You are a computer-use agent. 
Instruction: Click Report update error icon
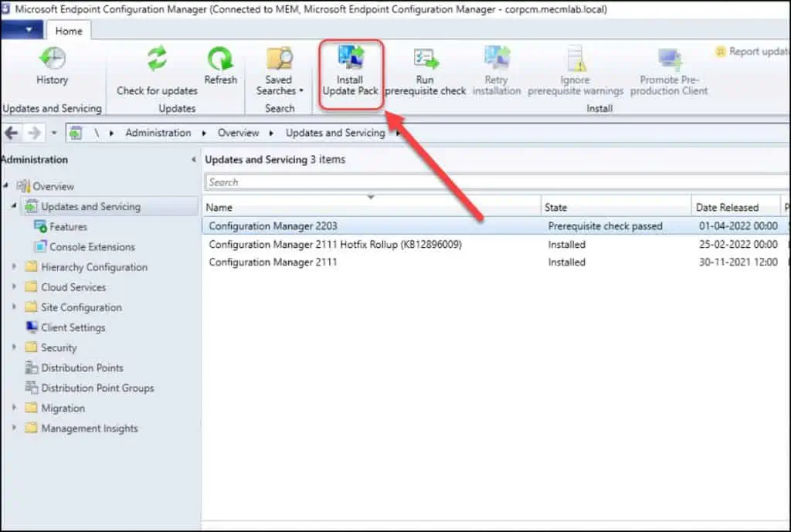721,52
